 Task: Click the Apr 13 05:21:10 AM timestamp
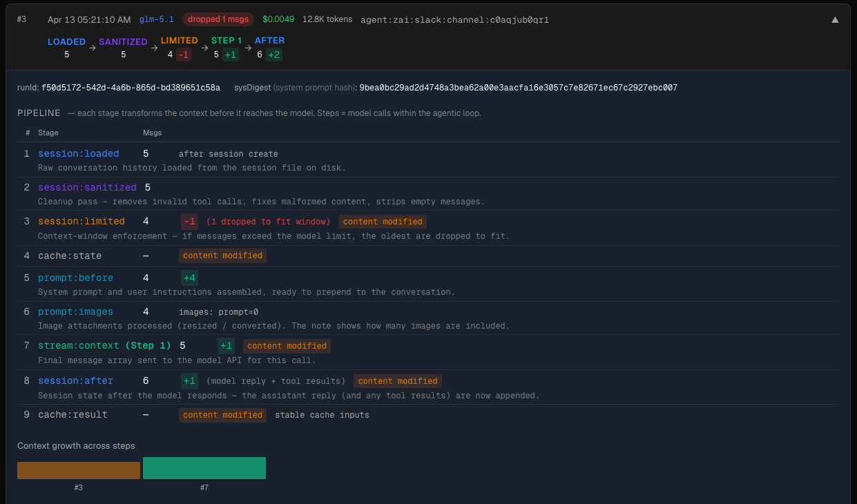click(89, 19)
